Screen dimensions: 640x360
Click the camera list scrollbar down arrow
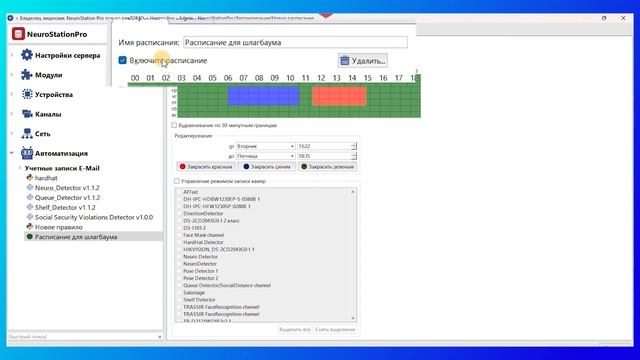(x=353, y=318)
